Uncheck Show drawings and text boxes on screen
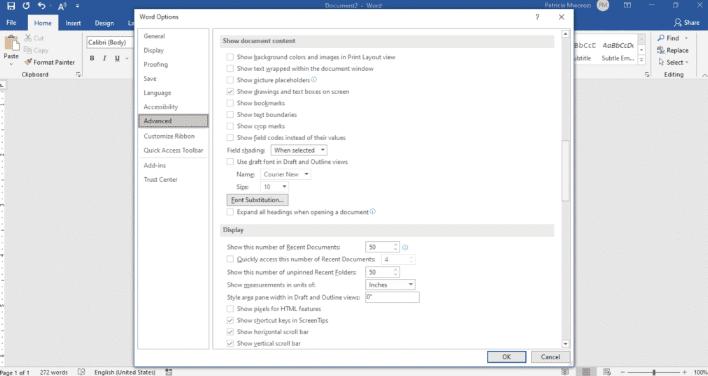This screenshot has width=708, height=376. point(230,92)
